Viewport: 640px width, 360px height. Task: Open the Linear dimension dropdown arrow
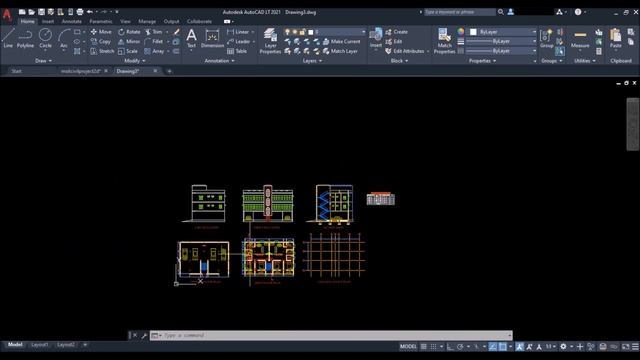253,32
